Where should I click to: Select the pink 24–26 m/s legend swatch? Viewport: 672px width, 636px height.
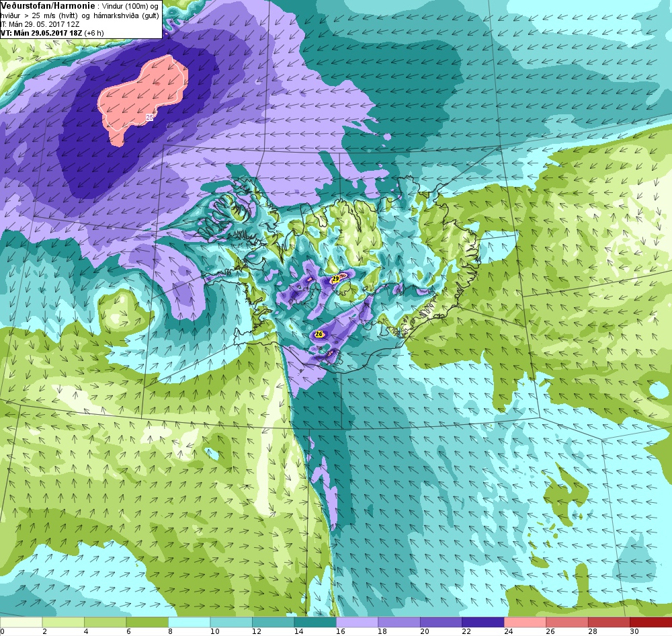point(525,623)
